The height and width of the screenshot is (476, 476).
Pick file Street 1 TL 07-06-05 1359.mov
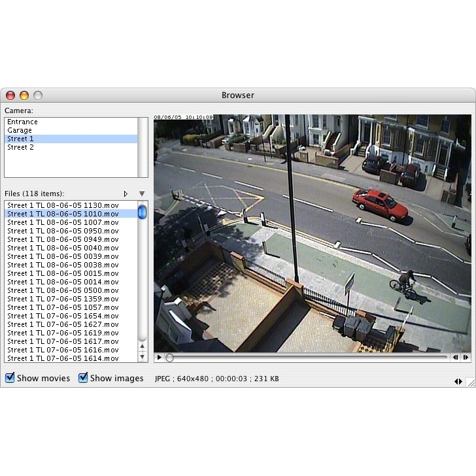pos(63,299)
